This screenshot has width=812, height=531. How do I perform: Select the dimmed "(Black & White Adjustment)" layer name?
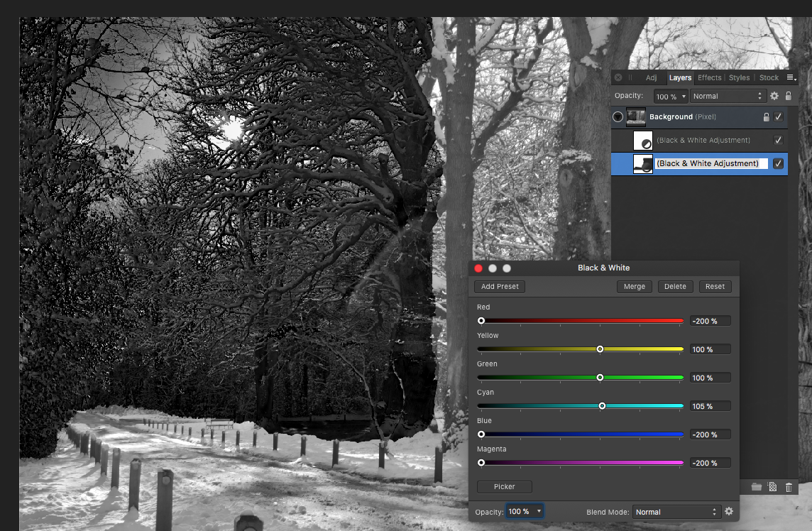coord(703,141)
